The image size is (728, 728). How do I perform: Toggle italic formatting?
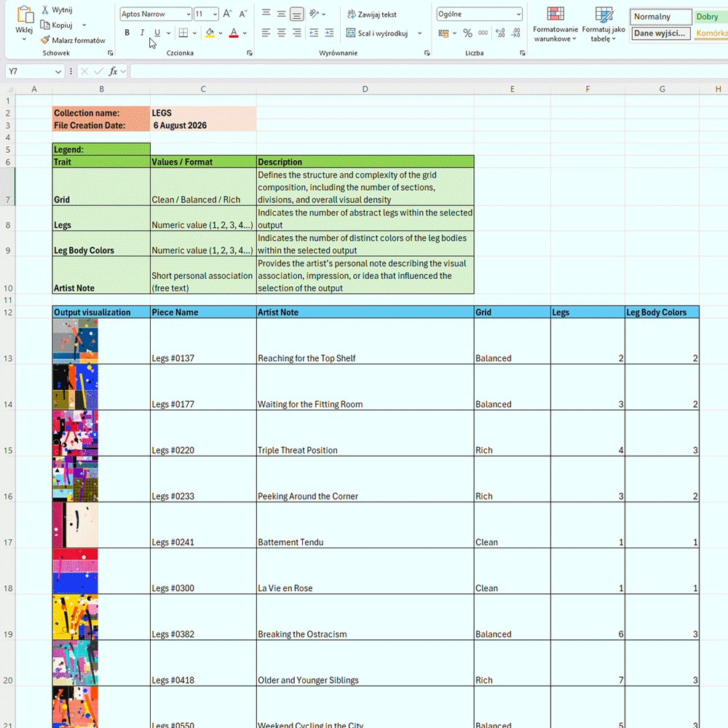[x=142, y=33]
